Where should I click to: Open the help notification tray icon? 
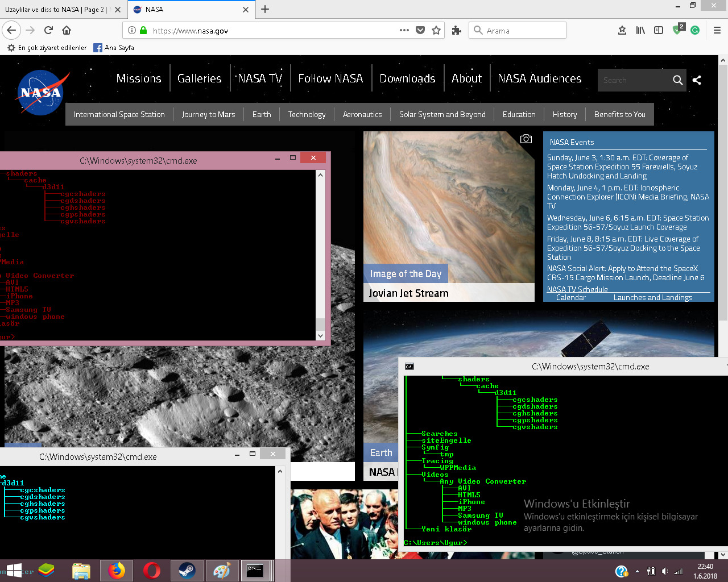coord(622,571)
